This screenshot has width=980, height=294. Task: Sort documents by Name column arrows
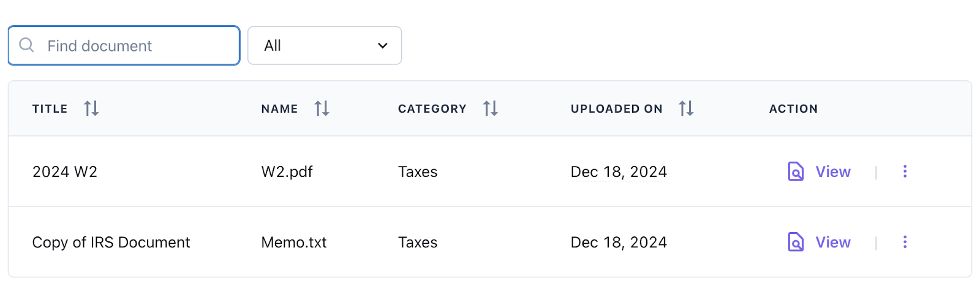tap(322, 108)
